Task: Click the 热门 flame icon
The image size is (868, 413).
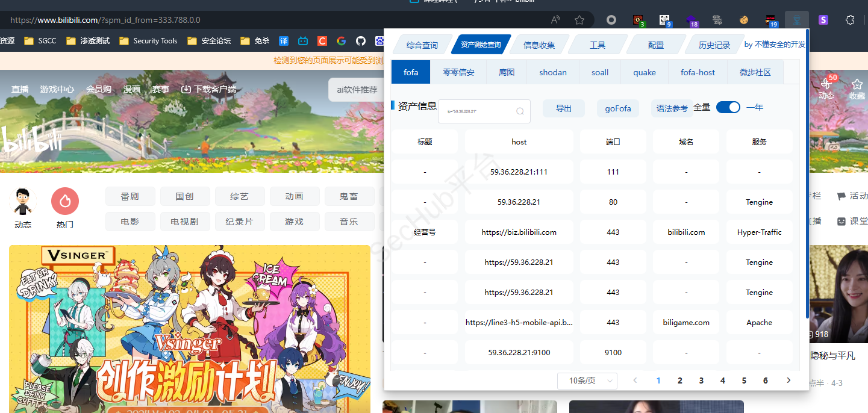Action: (65, 202)
